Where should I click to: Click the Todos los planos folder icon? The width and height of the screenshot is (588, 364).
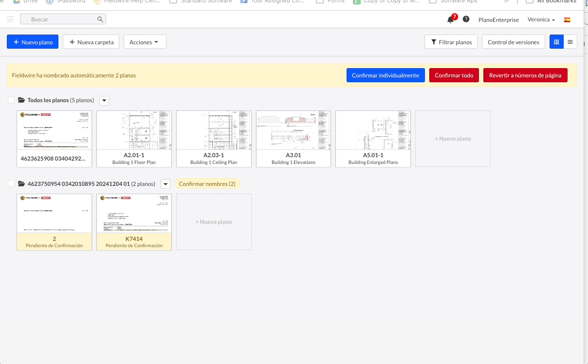pos(21,100)
